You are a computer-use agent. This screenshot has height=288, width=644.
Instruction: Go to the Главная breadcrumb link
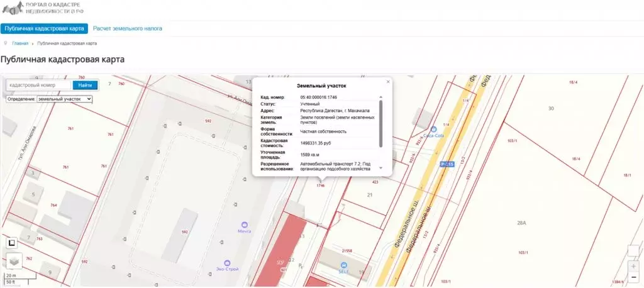tap(20, 43)
